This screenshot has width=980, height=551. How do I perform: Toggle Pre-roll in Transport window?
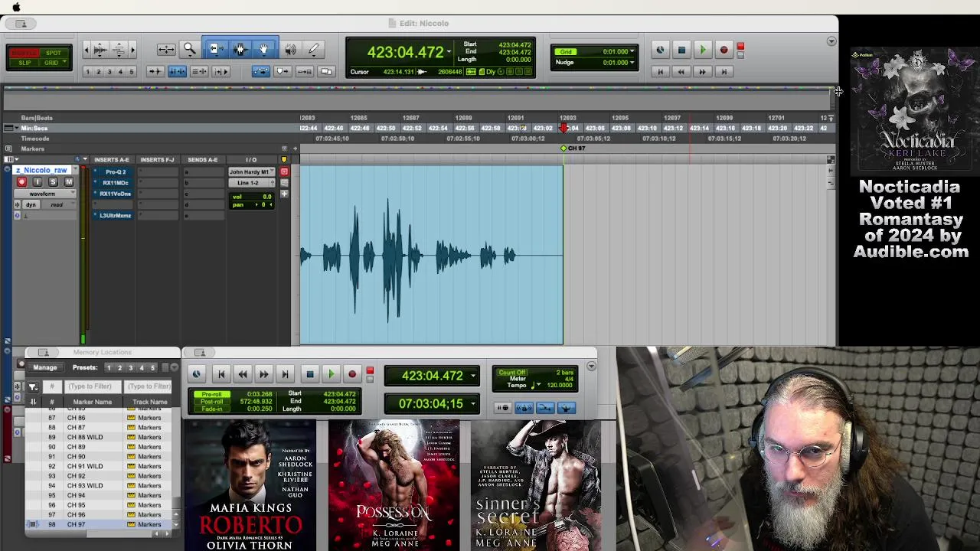[x=211, y=394]
